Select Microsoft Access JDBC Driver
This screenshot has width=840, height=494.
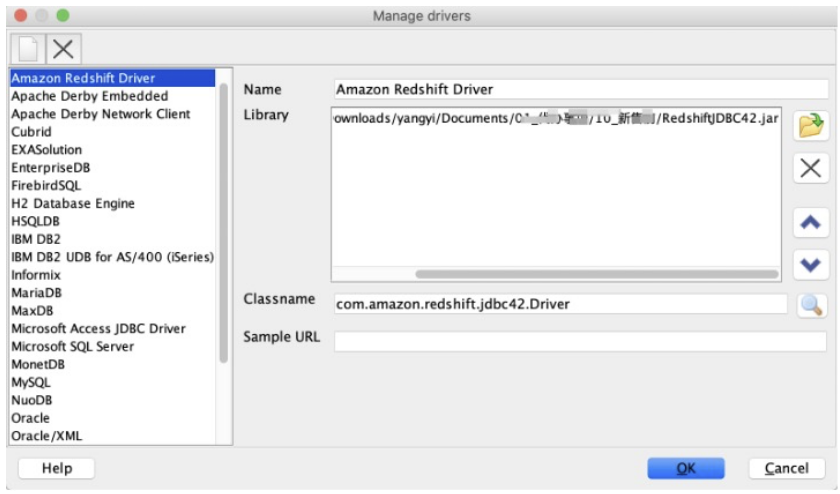pos(112,328)
